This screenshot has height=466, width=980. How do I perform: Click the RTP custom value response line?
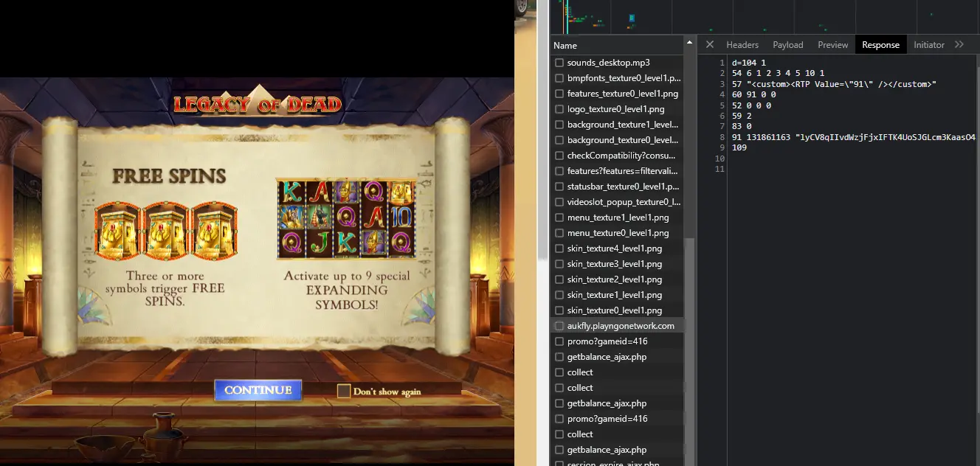click(x=834, y=84)
